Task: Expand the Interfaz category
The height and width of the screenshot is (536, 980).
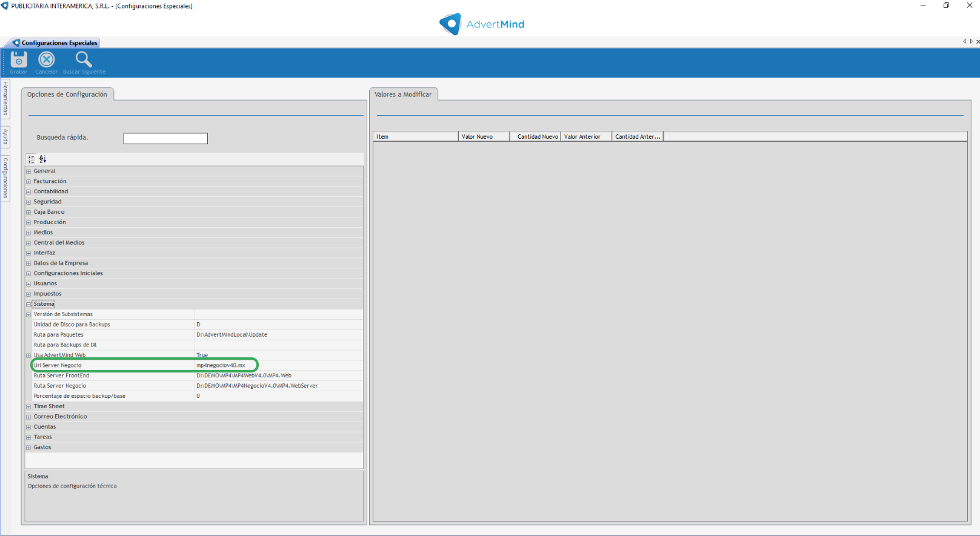Action: point(28,253)
